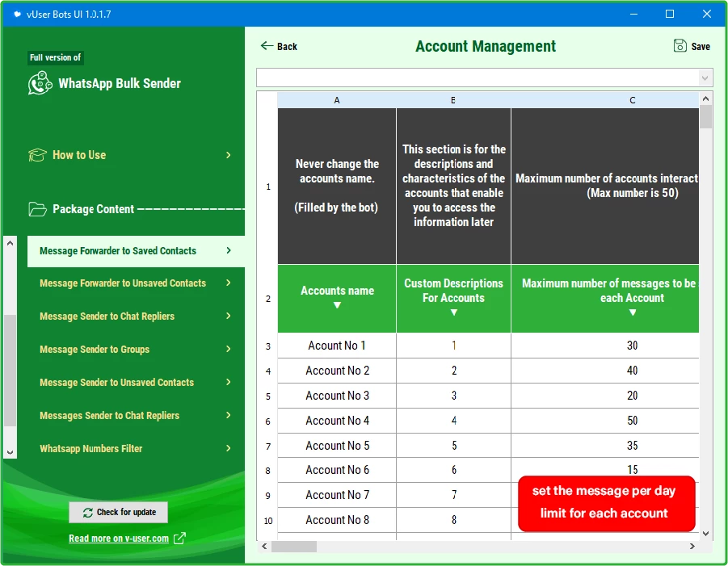
Task: Select row 3 header
Action: tap(268, 346)
